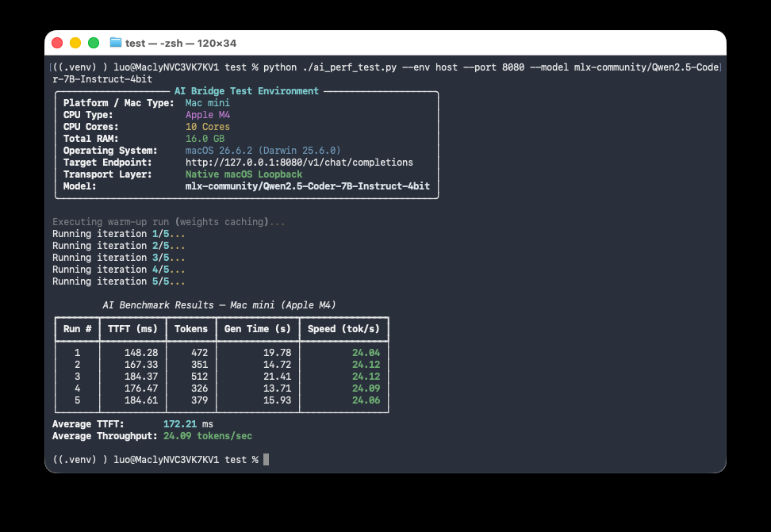Select speed value 24.04
The width and height of the screenshot is (771, 532).
[366, 353]
